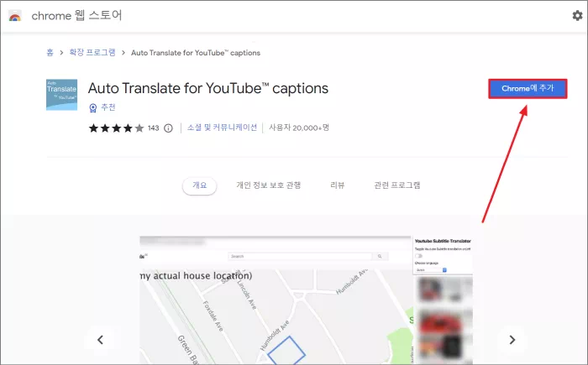Open the settings gear icon
The height and width of the screenshot is (365, 588).
click(577, 16)
